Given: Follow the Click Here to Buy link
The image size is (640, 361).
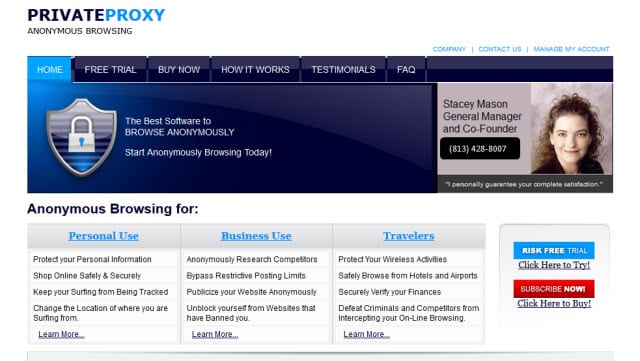Looking at the screenshot, I should pyautogui.click(x=554, y=303).
